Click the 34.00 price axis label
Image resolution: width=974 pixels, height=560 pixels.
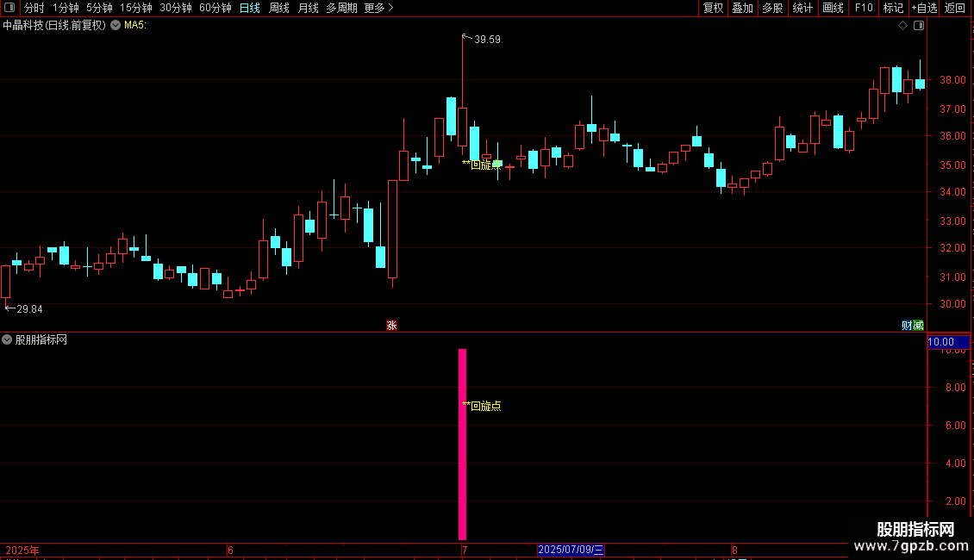click(x=952, y=192)
